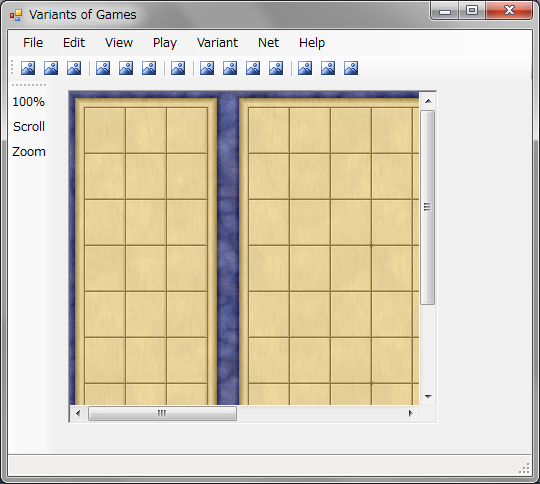Click the vertical scrollbar down arrow
This screenshot has width=540, height=484.
428,397
